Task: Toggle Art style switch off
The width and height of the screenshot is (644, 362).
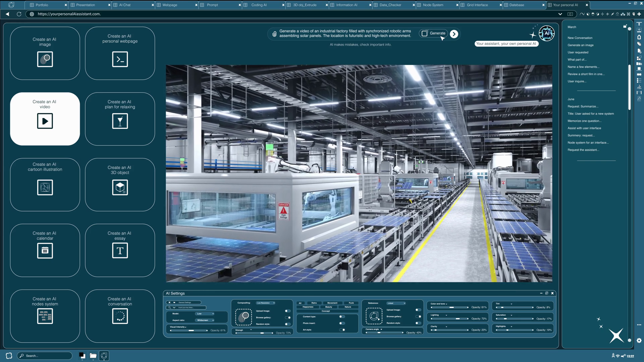Action: click(342, 330)
